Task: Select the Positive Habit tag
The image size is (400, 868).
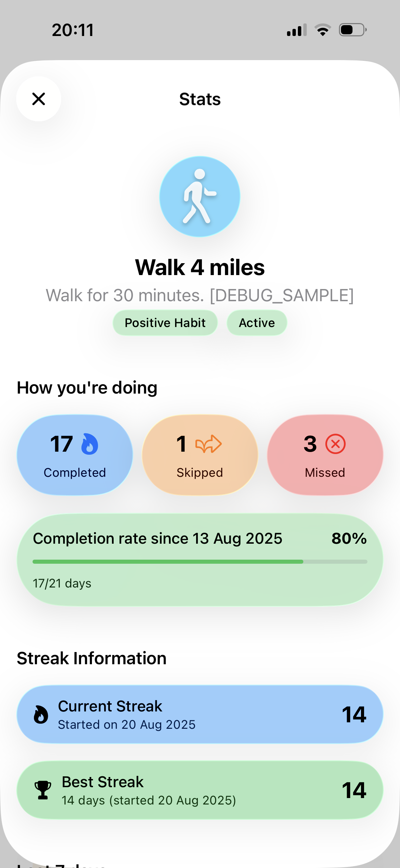Action: tap(165, 323)
